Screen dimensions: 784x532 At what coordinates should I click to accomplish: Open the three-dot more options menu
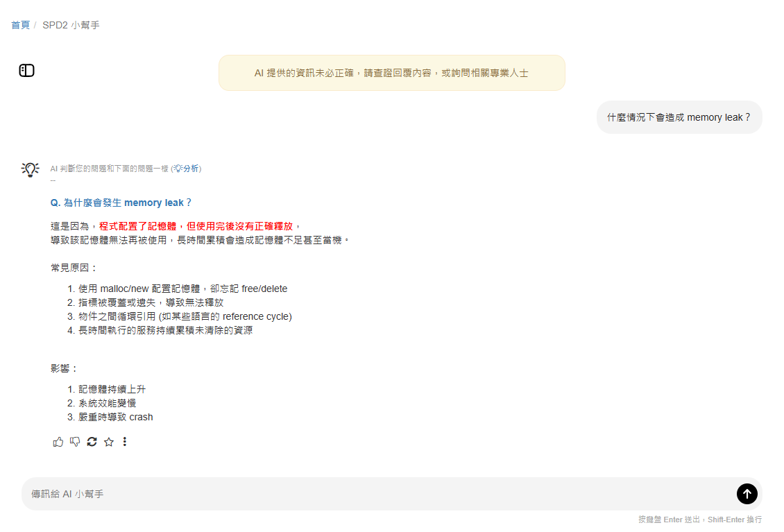click(125, 442)
